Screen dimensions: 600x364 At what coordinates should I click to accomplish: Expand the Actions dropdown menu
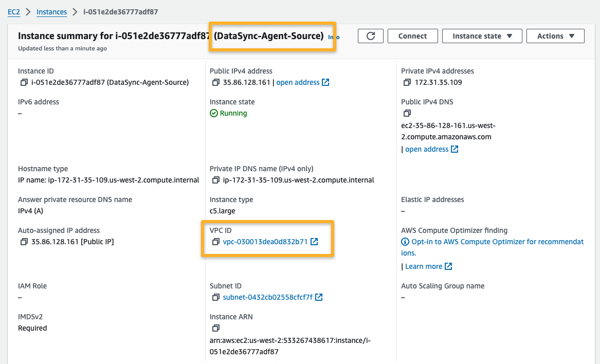pos(555,36)
